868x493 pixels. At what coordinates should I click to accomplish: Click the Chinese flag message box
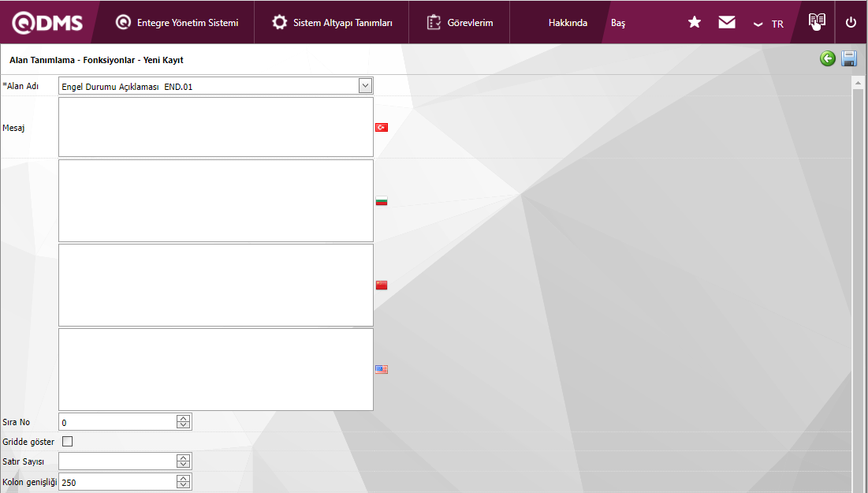click(x=216, y=285)
